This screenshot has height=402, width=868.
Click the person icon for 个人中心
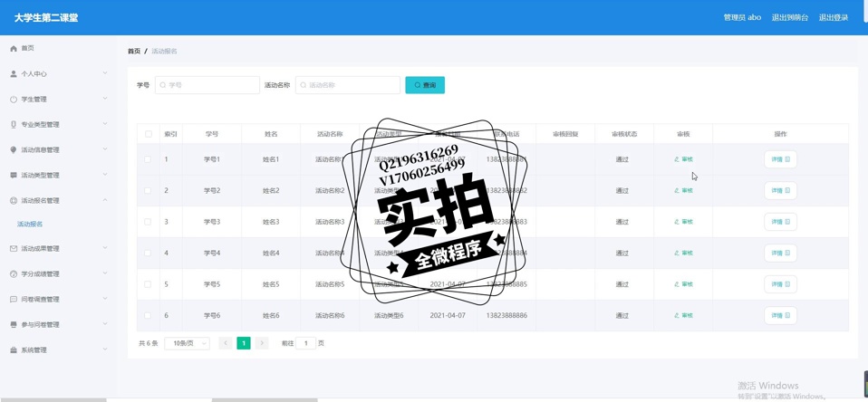[x=14, y=73]
